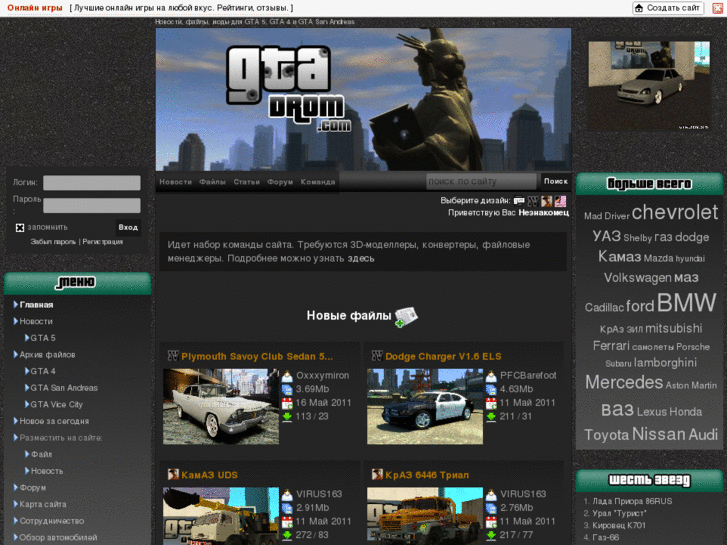Open Новость under Разместить на сайте
The width and height of the screenshot is (727, 545).
(x=47, y=471)
